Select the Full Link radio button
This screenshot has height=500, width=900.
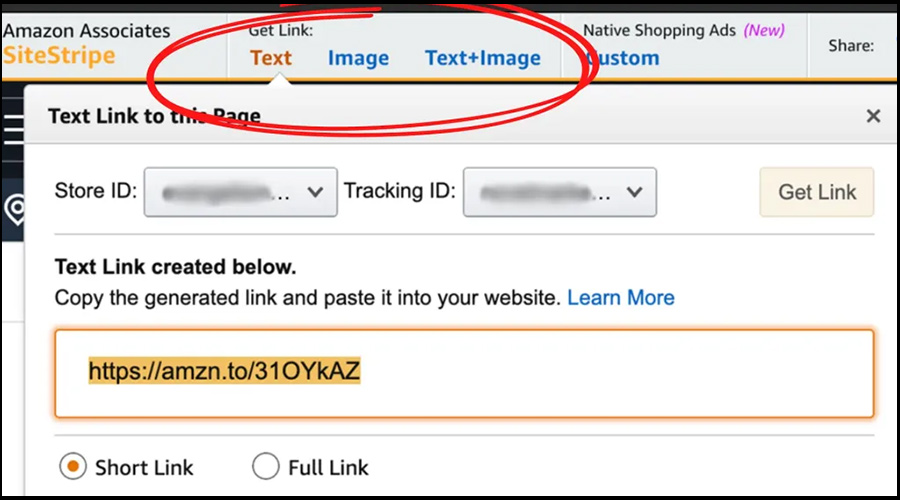[x=265, y=466]
